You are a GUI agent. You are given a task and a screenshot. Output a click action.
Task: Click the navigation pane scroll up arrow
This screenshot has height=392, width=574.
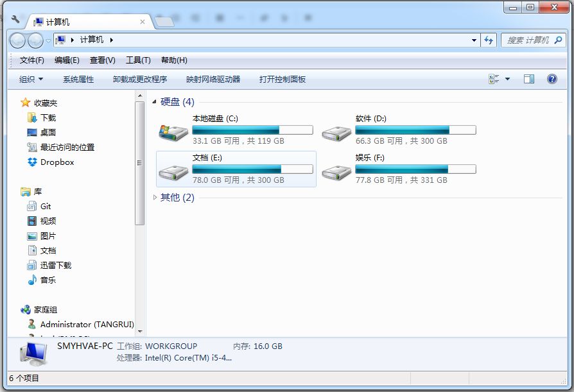(140, 96)
